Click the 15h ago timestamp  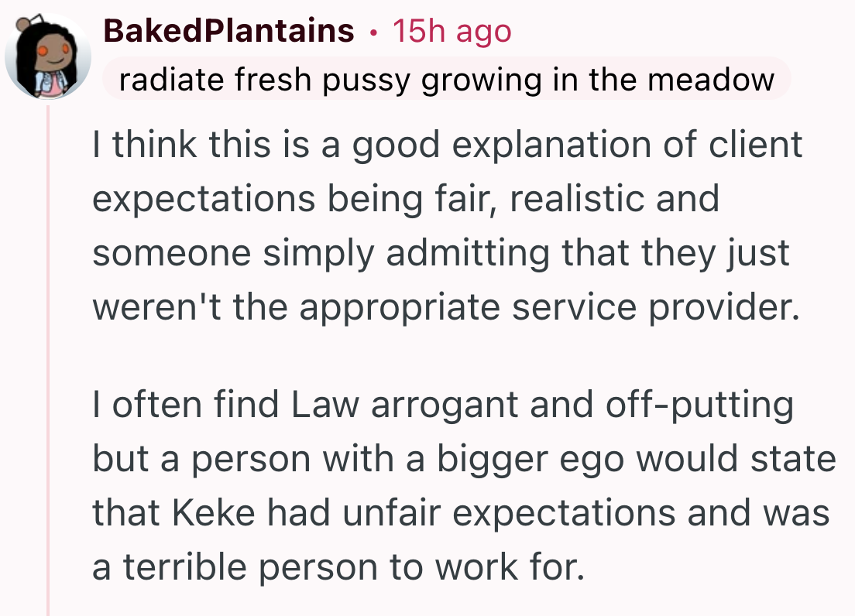452,31
